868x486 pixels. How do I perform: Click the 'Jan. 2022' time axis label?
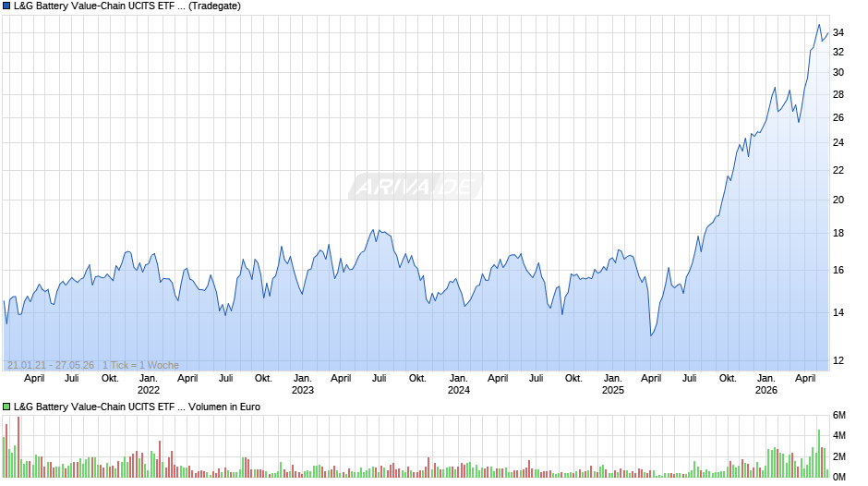click(149, 384)
